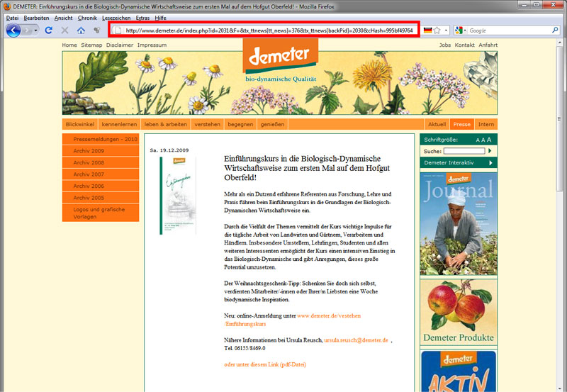The width and height of the screenshot is (567, 392).
Task: Click the Stop loading X icon
Action: tap(64, 30)
